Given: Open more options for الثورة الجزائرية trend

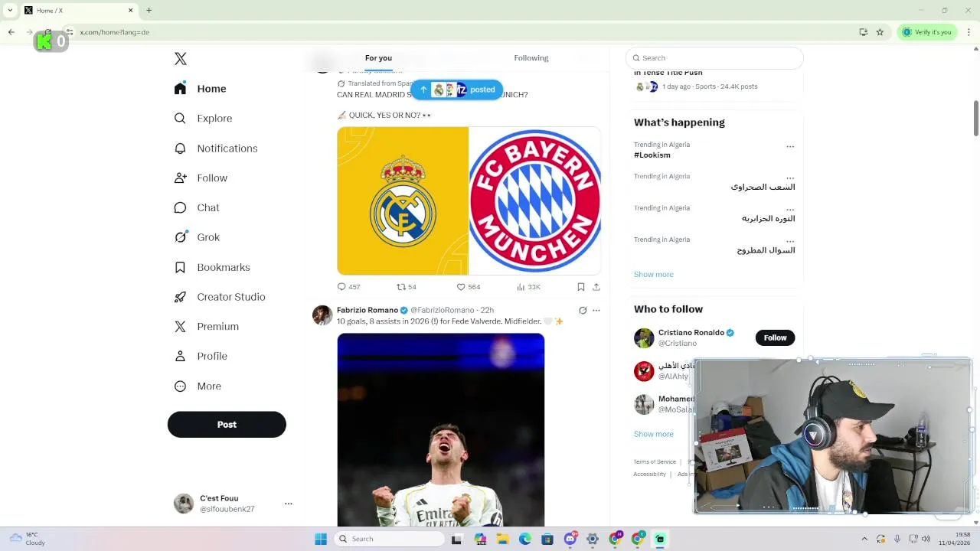Looking at the screenshot, I should (x=790, y=209).
